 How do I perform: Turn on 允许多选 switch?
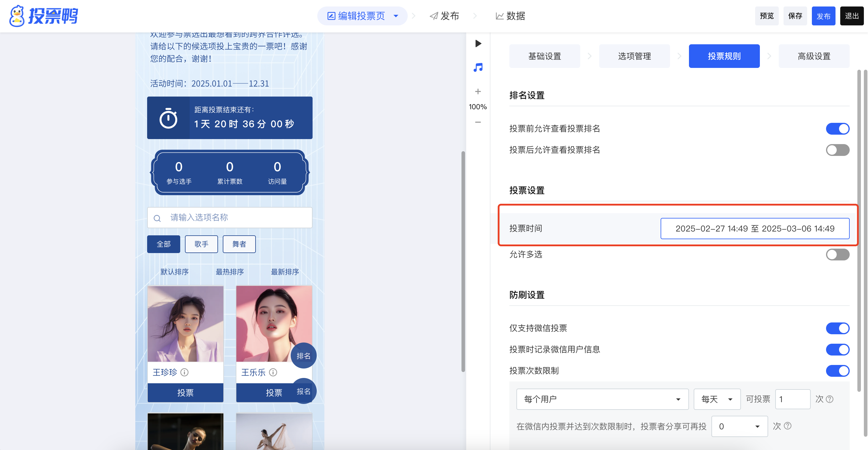tap(837, 254)
